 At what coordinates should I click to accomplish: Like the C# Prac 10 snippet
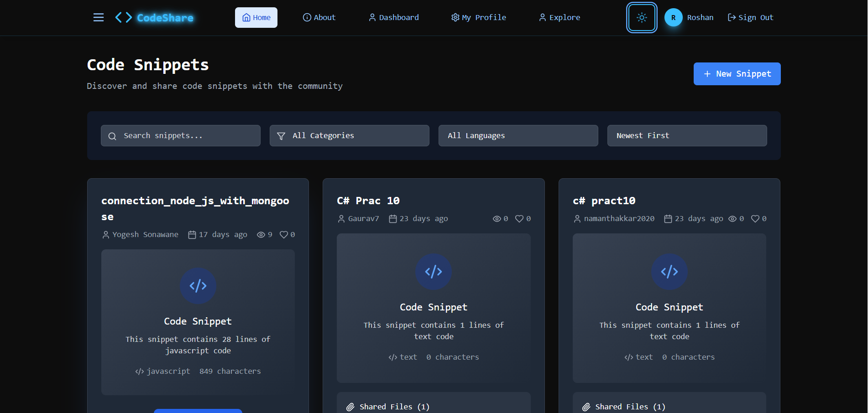coord(519,218)
